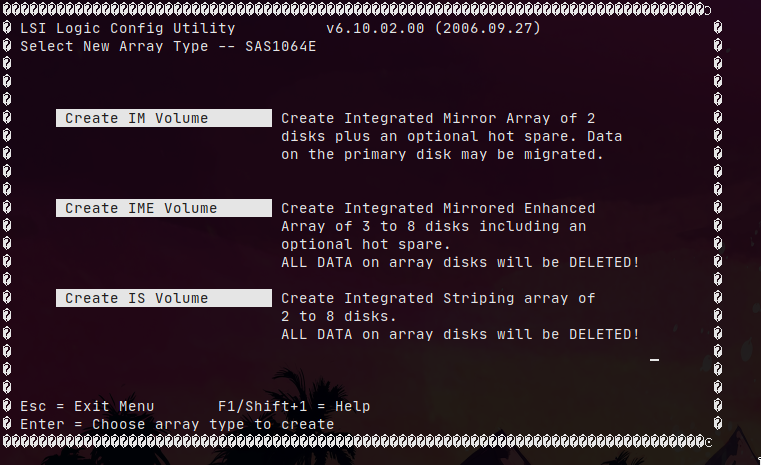The image size is (761, 465).
Task: Click the SAS1064E adapter name
Action: point(281,47)
